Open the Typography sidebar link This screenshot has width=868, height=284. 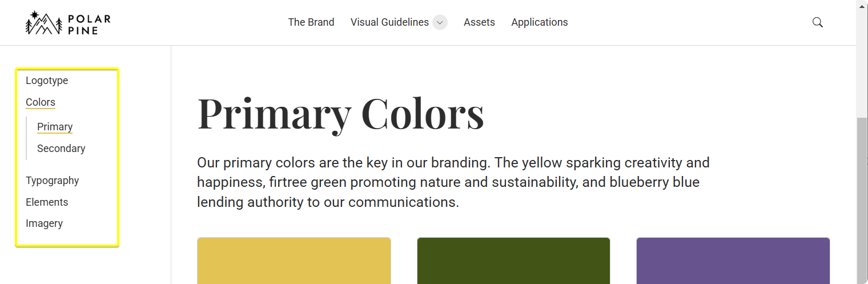(53, 181)
